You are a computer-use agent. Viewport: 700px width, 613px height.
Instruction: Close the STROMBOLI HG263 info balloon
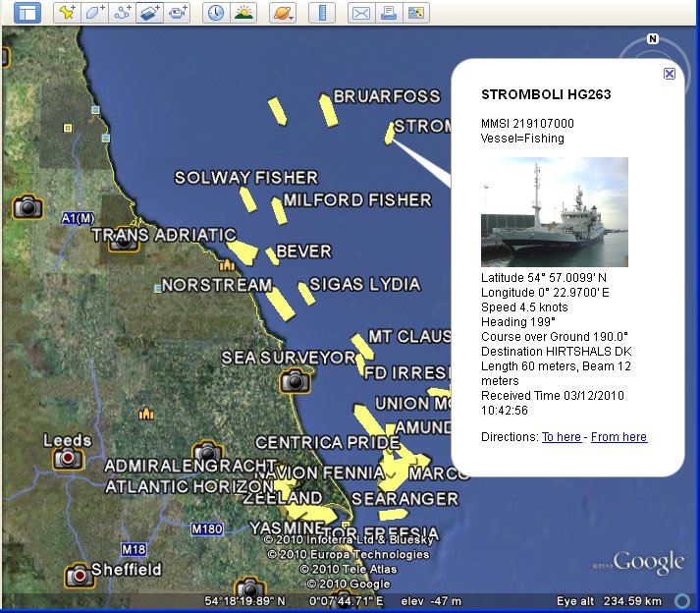pos(670,74)
